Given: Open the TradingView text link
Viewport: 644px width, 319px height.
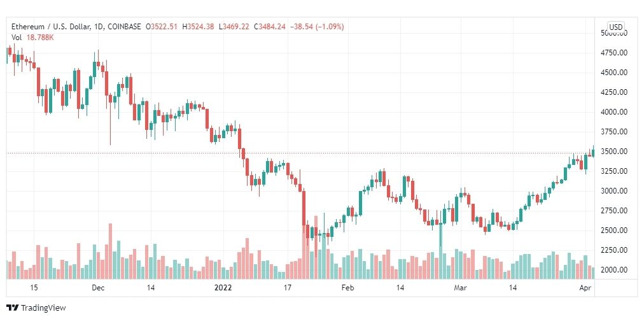Looking at the screenshot, I should [43, 308].
